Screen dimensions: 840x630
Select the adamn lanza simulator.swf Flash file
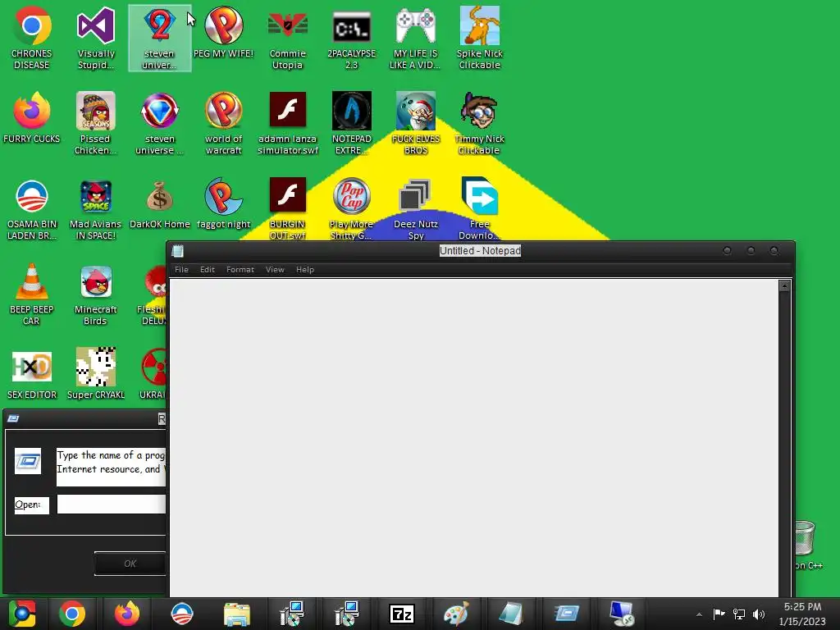[288, 124]
